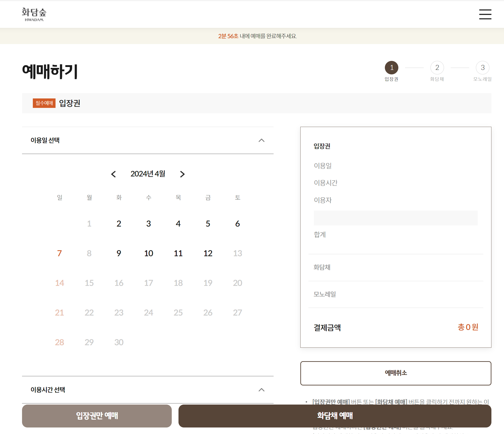Click the 필수예매 badge
The width and height of the screenshot is (504, 434).
[44, 103]
